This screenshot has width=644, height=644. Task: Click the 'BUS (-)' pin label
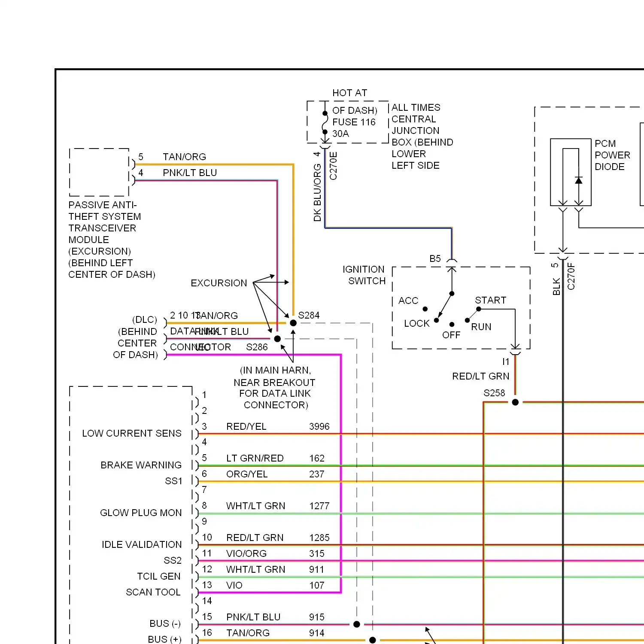coord(165,623)
